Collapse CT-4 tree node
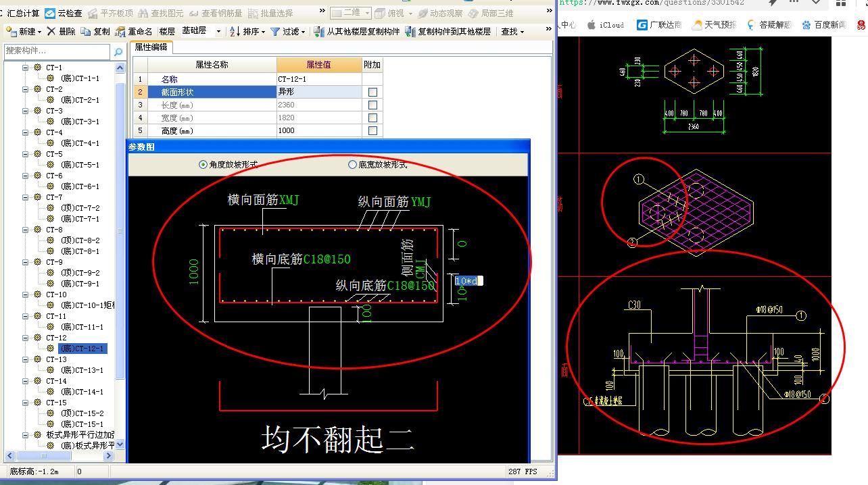The height and width of the screenshot is (485, 868). click(26, 132)
